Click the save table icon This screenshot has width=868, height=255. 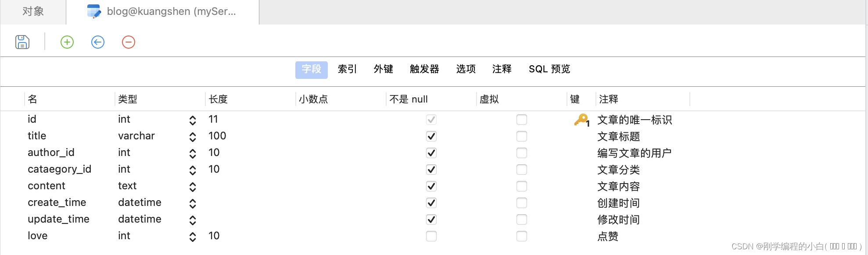22,42
